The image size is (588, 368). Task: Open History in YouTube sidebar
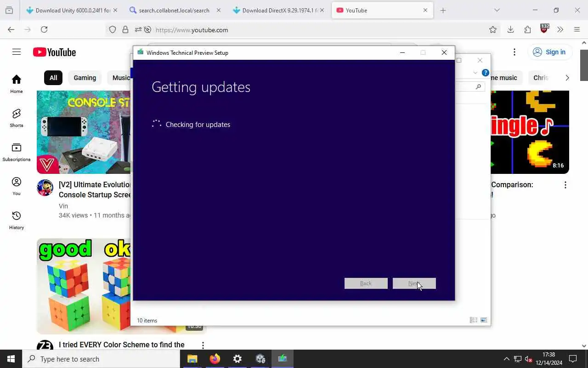tap(17, 220)
